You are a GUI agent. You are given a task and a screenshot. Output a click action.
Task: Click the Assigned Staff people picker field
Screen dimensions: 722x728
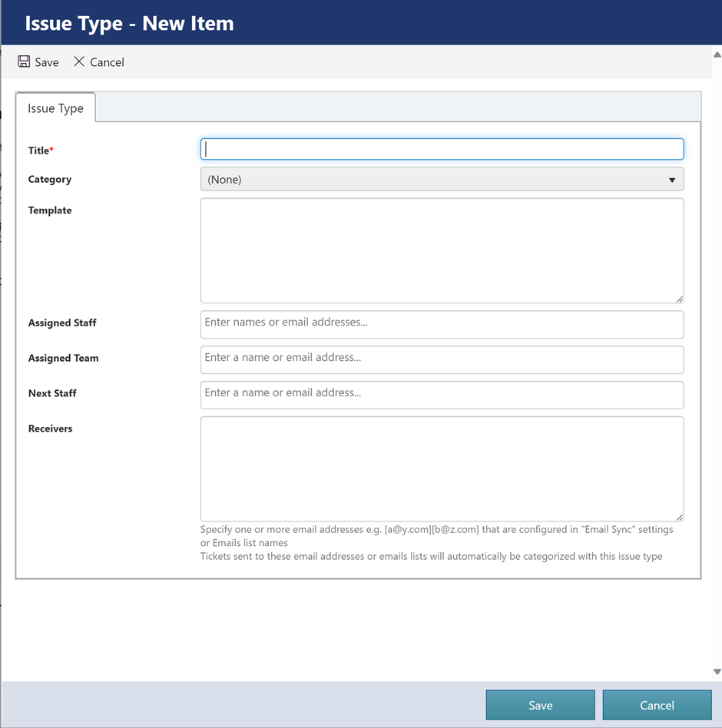[x=442, y=324]
